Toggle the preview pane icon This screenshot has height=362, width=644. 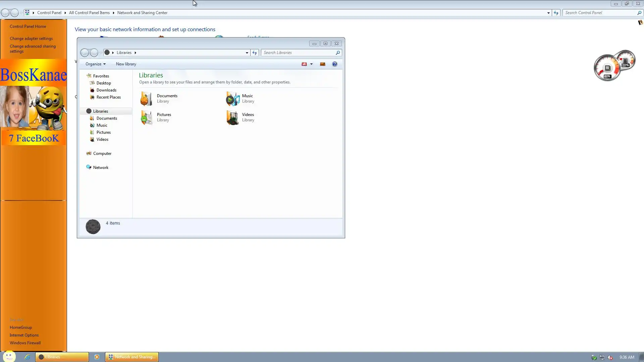[x=322, y=64]
